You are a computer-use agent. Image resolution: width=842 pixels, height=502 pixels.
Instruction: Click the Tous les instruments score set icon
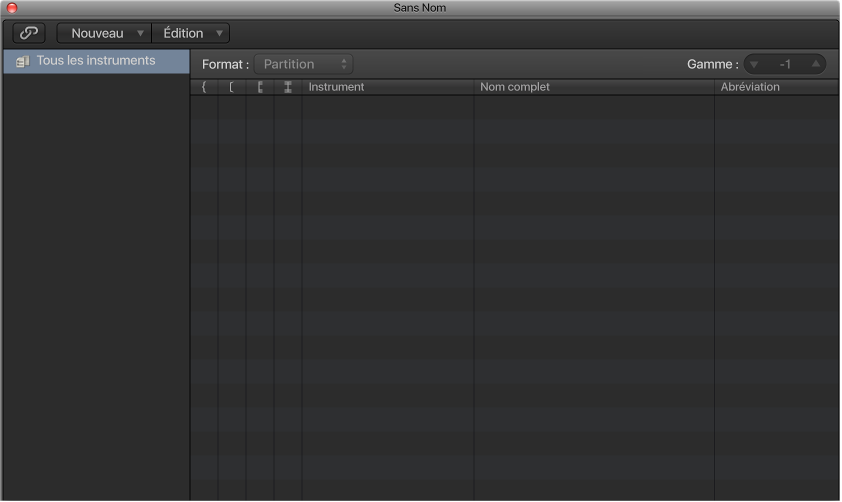(x=22, y=61)
